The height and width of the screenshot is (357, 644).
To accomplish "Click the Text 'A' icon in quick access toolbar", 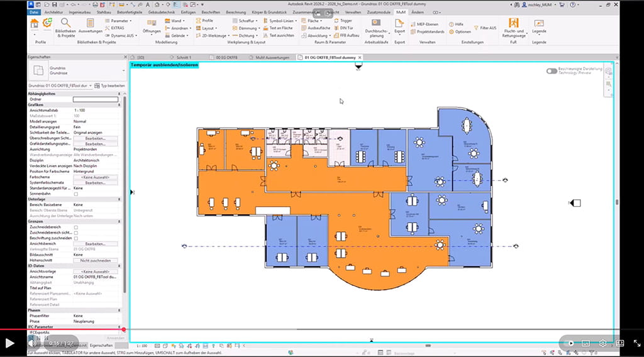I will 147,4.
